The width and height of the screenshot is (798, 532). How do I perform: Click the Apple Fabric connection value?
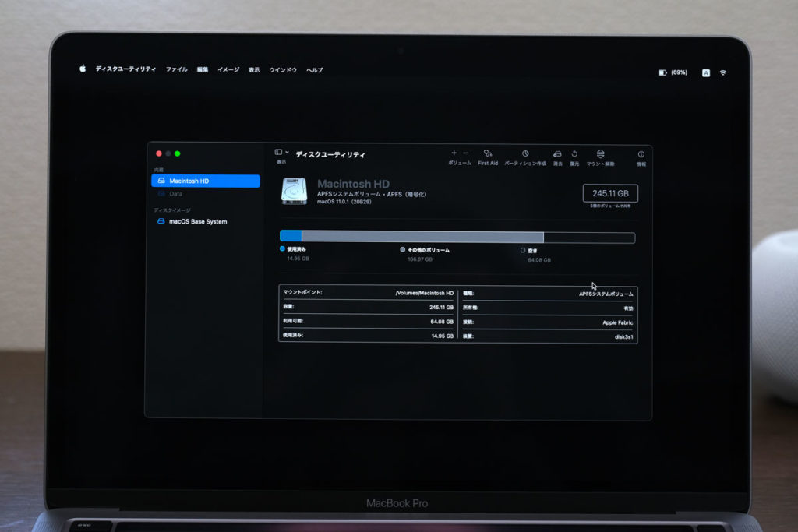pos(618,322)
